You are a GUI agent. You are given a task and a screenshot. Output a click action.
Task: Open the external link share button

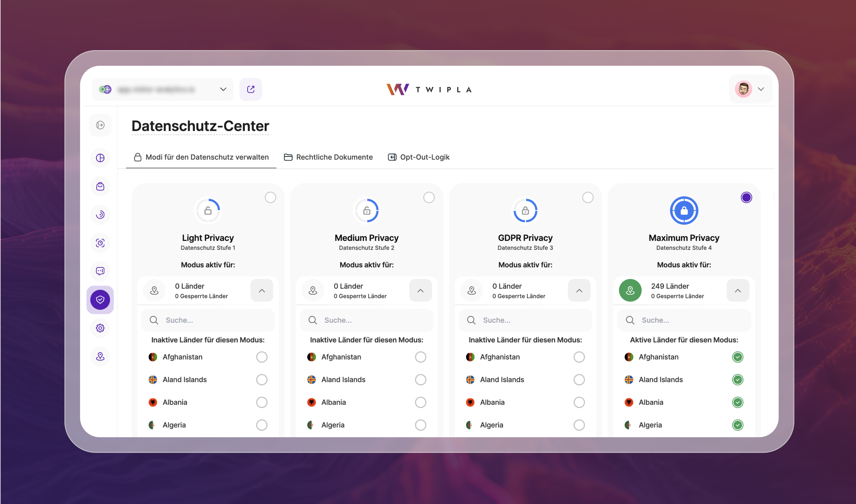coord(251,89)
